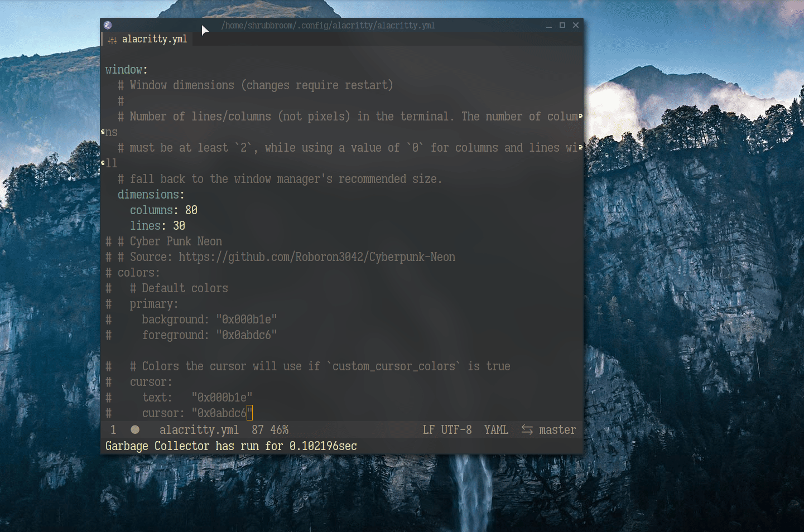804x532 pixels.
Task: Click the workspace number 1 in the modeline
Action: point(113,429)
